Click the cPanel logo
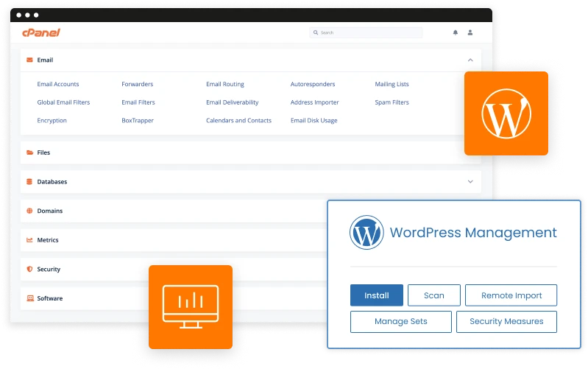 click(41, 32)
